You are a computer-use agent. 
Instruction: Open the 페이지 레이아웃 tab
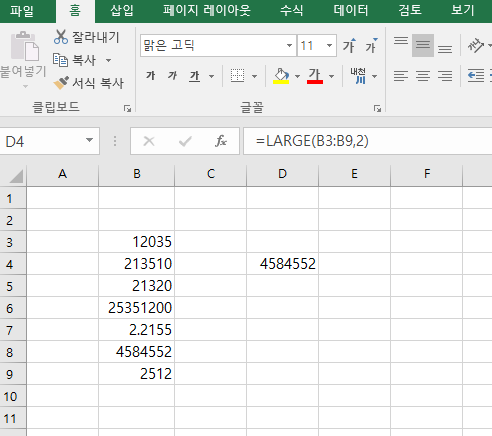(x=207, y=11)
